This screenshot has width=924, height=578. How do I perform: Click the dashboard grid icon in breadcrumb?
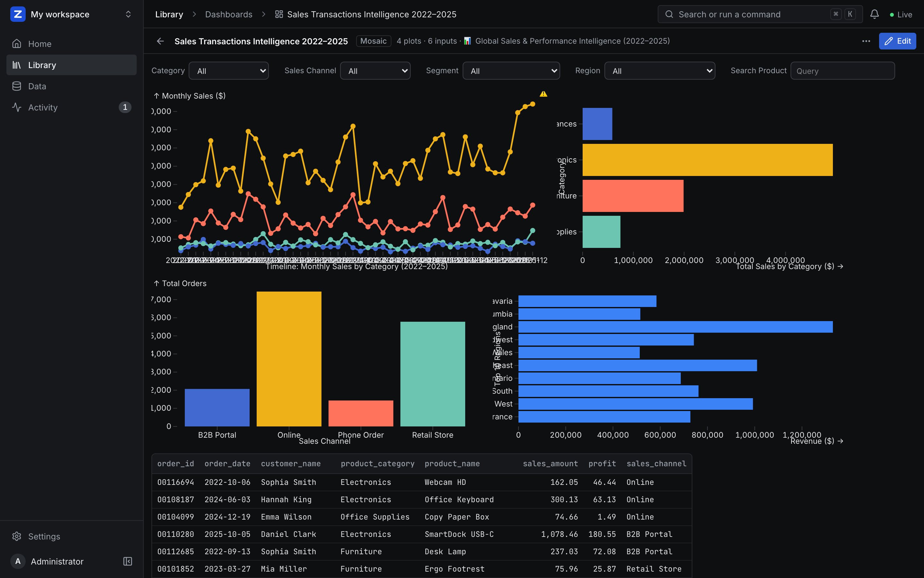tap(279, 14)
